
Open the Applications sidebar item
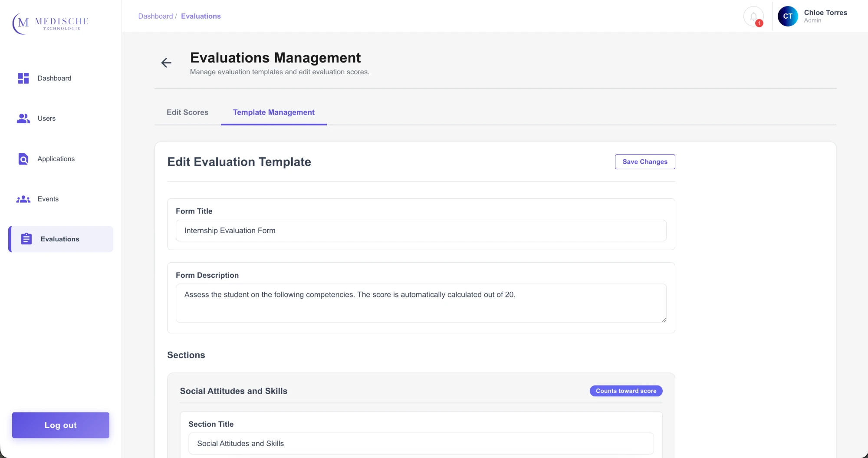click(x=56, y=159)
